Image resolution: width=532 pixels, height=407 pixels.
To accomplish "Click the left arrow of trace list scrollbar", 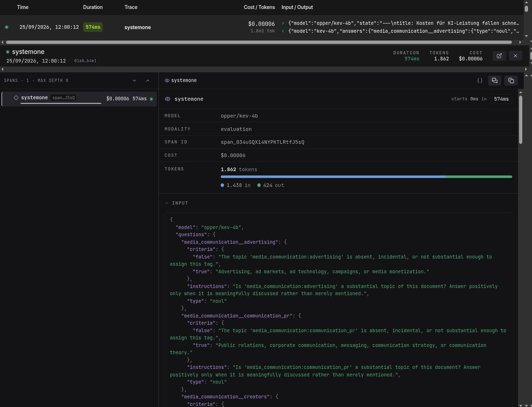I will 3,42.
